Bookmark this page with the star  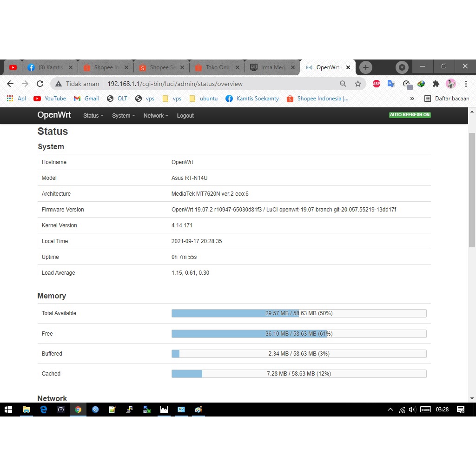(358, 84)
